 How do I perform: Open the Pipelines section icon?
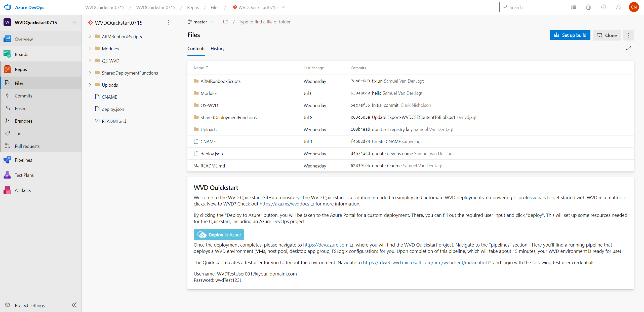(x=7, y=160)
